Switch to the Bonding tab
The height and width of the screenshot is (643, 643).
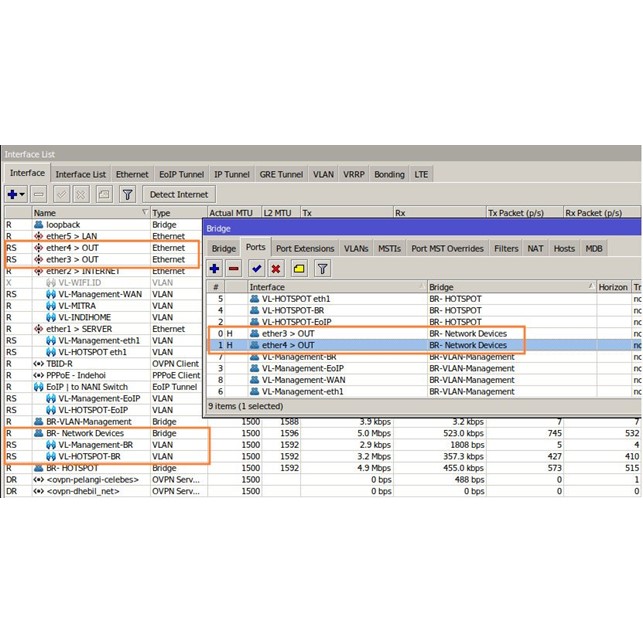click(x=389, y=174)
